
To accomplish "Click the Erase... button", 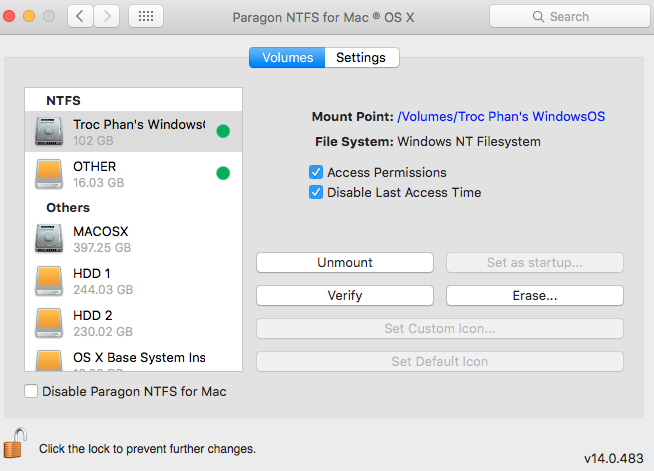I will (534, 296).
